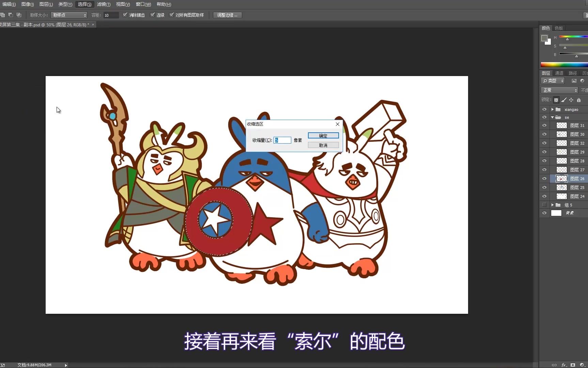Select the Add to selection mode icon
Viewport: 588px width, 368px height.
pyautogui.click(x=3, y=15)
